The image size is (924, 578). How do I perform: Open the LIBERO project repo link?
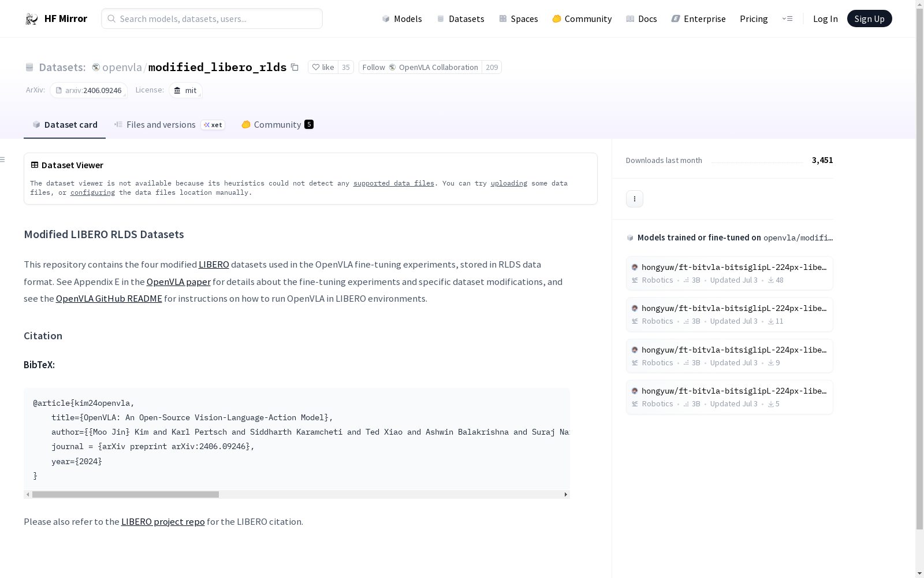[x=163, y=521]
